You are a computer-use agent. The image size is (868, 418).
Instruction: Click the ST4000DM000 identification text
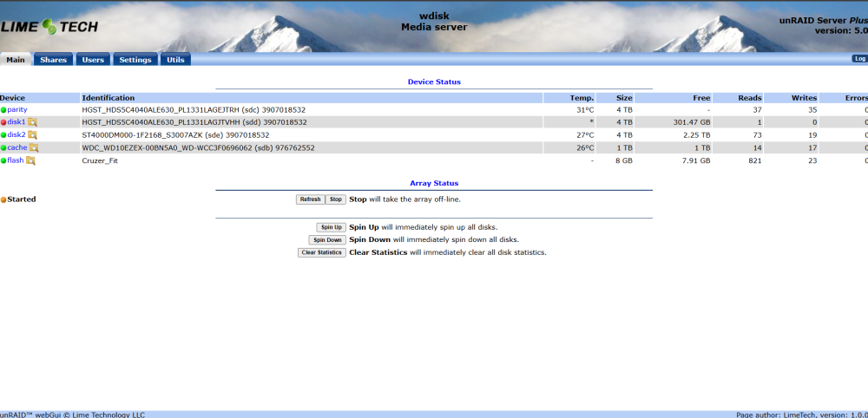point(175,135)
